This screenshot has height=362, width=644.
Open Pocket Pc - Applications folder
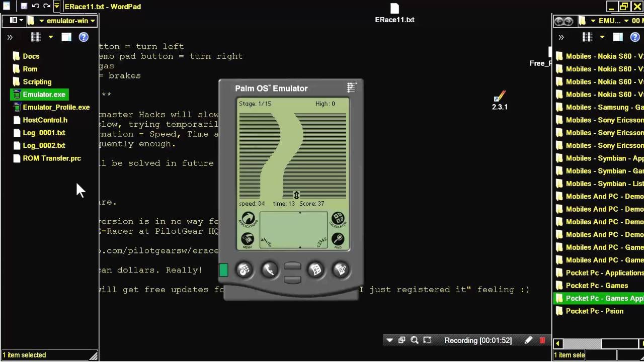point(599,273)
